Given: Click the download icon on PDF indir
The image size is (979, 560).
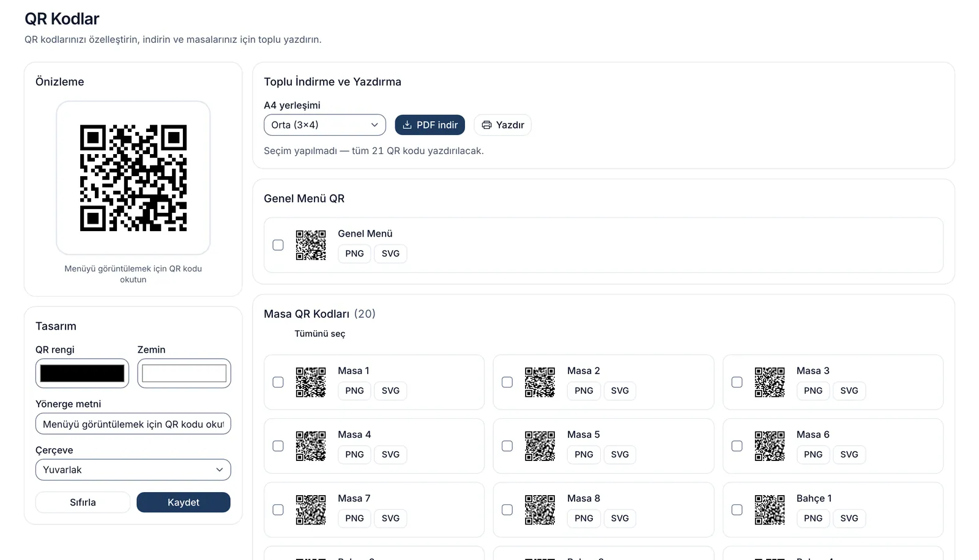Looking at the screenshot, I should [x=407, y=125].
